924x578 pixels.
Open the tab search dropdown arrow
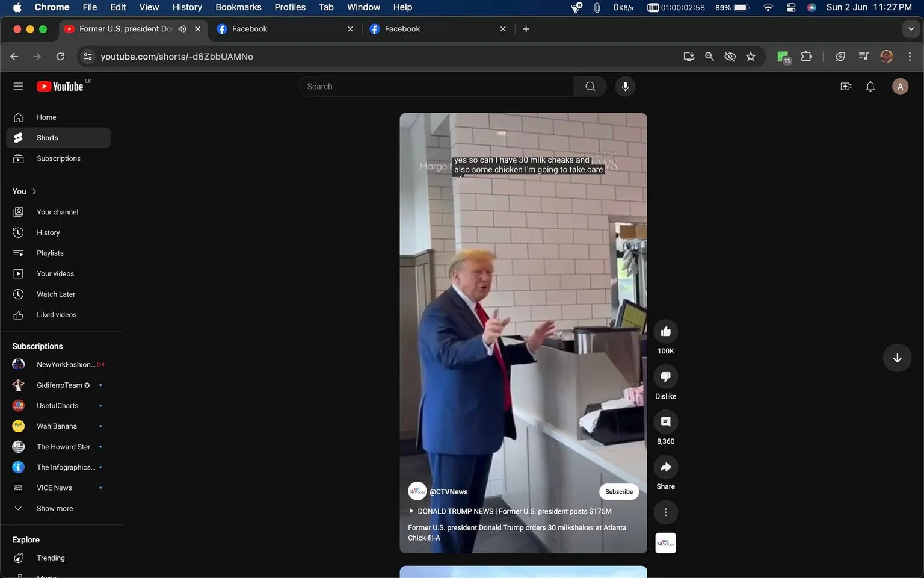[x=911, y=29]
